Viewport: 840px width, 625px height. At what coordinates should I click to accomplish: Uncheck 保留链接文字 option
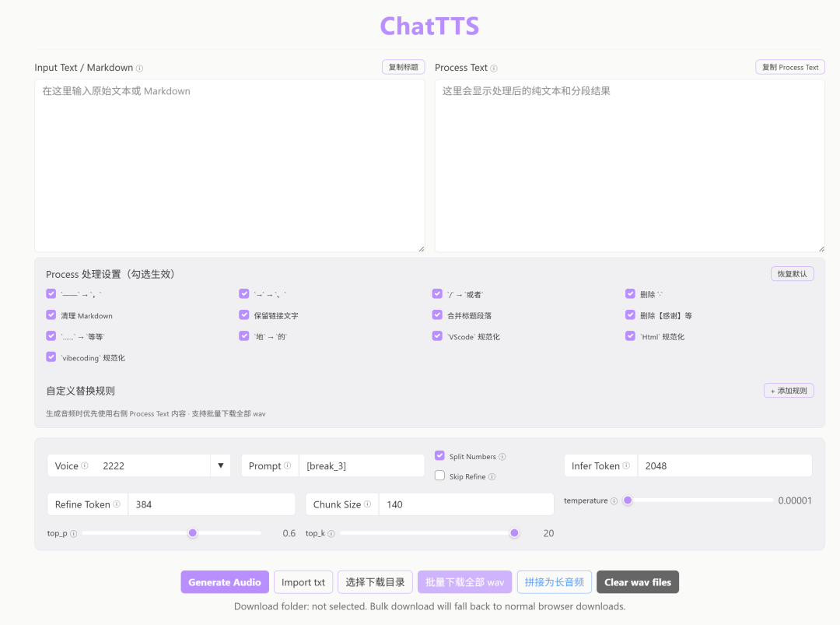click(243, 315)
